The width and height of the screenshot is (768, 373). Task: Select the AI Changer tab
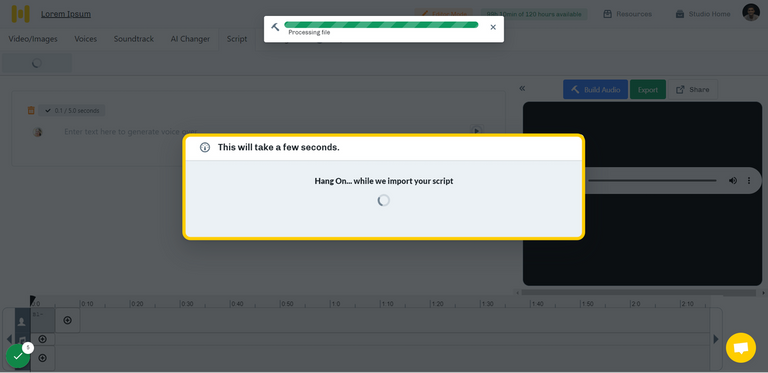pos(190,39)
